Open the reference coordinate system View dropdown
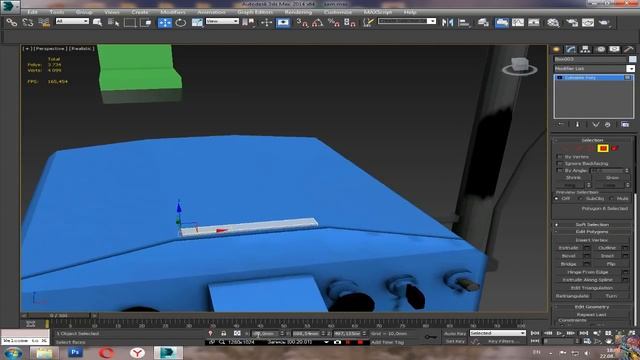640x360 pixels. coord(222,21)
